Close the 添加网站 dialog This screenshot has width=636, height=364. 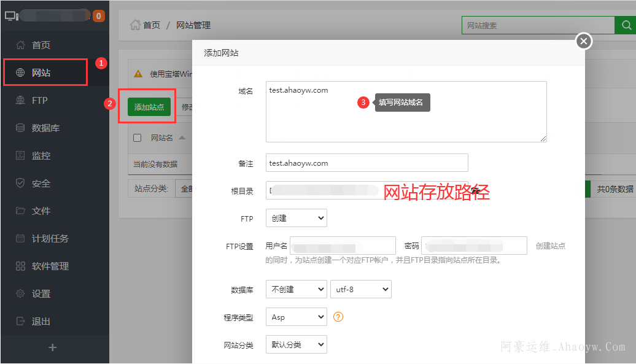click(583, 41)
